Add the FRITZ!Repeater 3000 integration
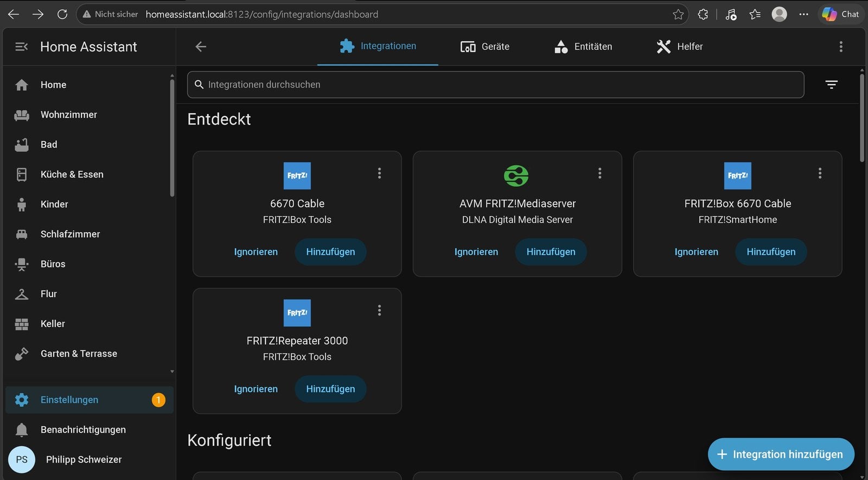868x480 pixels. point(330,389)
